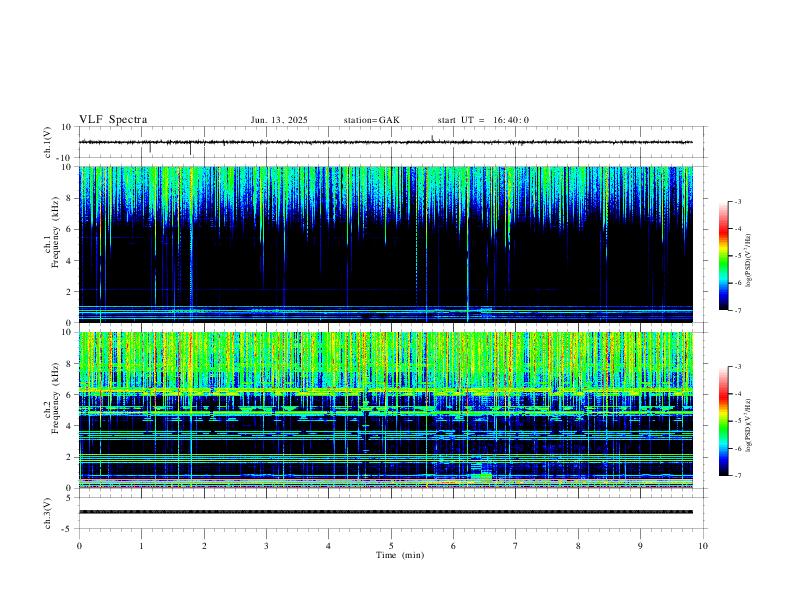
Task: Click the date "Jun. 13, 2025"
Action: click(279, 120)
